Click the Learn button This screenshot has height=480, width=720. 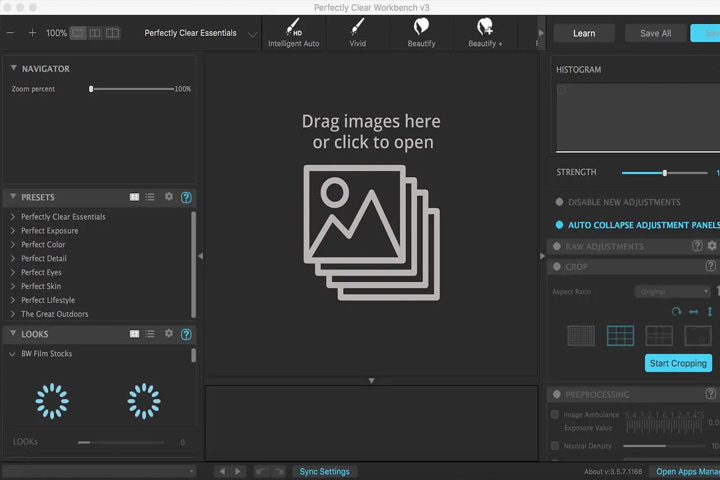tap(584, 34)
